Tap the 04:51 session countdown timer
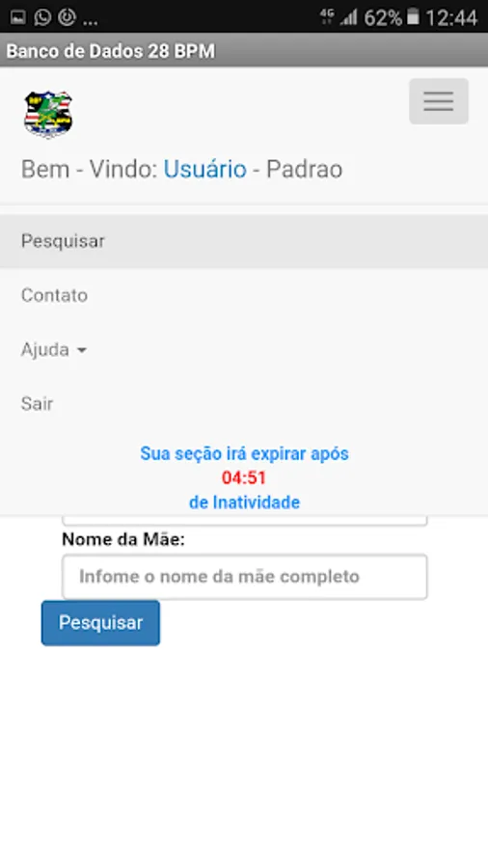The height and width of the screenshot is (868, 488). pyautogui.click(x=244, y=477)
